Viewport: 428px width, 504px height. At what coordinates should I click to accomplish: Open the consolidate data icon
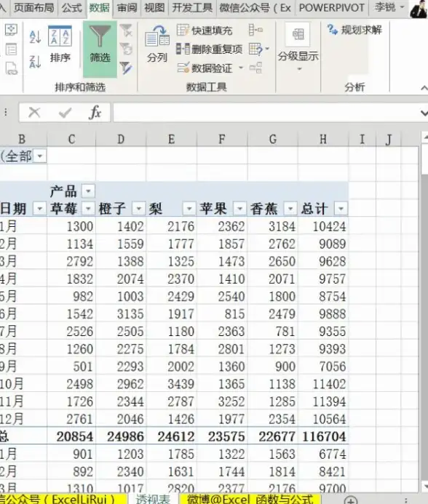255,31
